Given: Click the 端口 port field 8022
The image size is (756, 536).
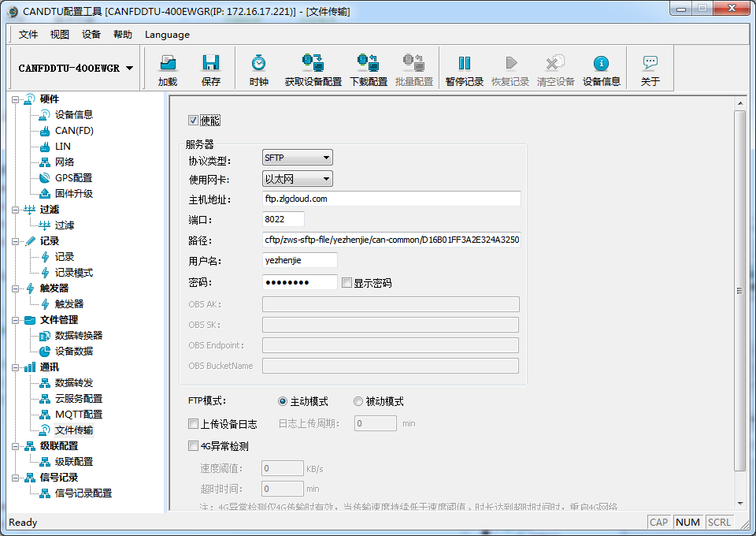Looking at the screenshot, I should (283, 219).
